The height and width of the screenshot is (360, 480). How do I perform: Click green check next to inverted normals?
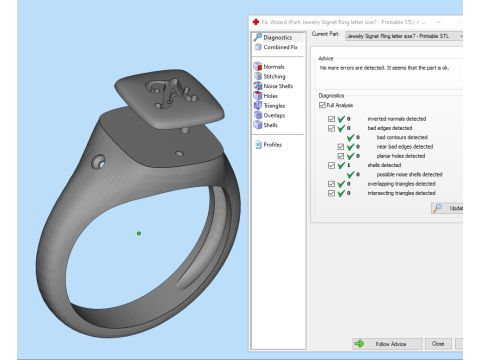tap(341, 119)
